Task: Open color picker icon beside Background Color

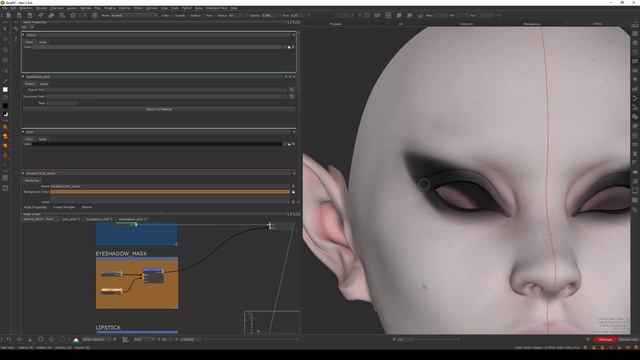Action: click(293, 191)
